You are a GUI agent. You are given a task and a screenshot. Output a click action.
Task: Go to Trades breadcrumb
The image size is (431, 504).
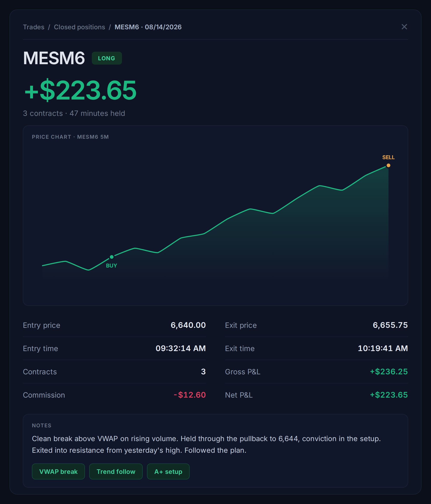(34, 27)
